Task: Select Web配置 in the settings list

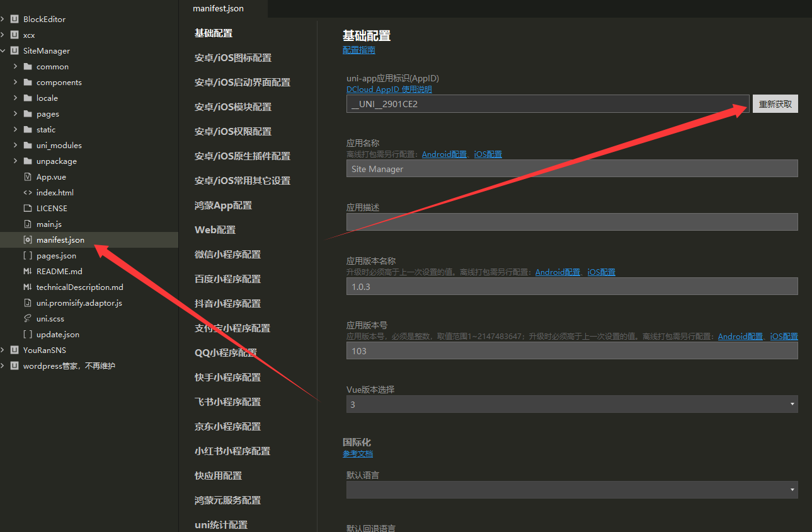Action: tap(215, 230)
